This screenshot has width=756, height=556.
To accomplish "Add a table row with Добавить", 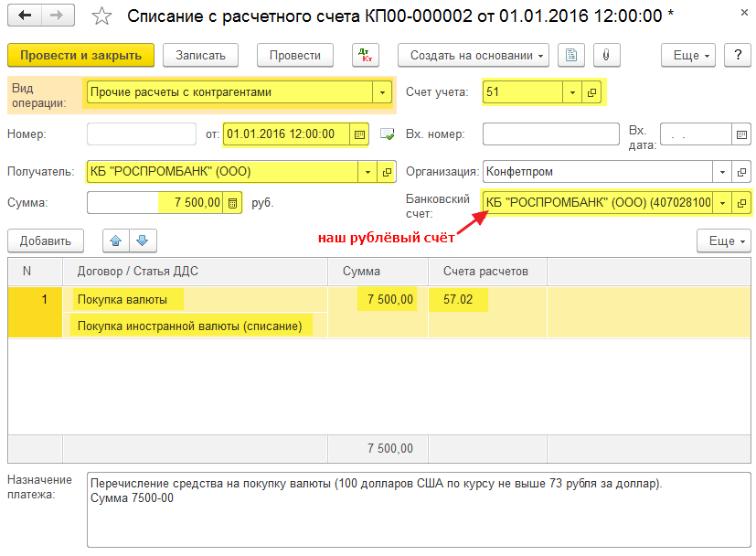I will [x=46, y=241].
